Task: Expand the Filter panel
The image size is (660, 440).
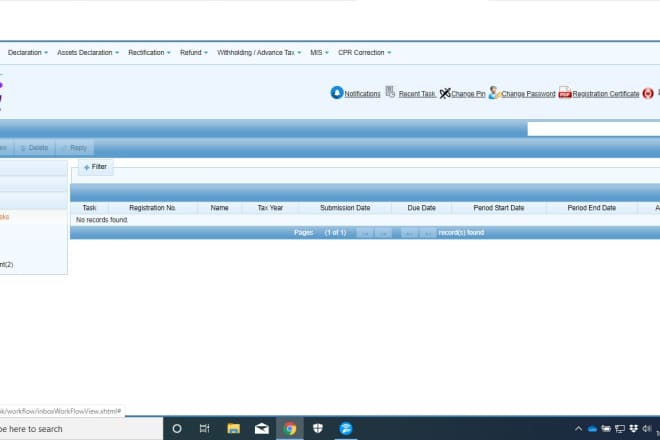Action: pyautogui.click(x=95, y=167)
